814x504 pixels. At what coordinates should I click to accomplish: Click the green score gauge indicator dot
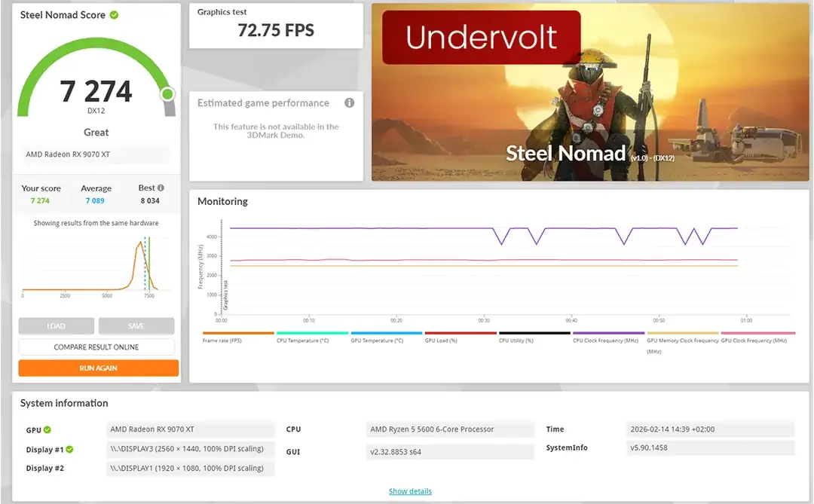[167, 94]
